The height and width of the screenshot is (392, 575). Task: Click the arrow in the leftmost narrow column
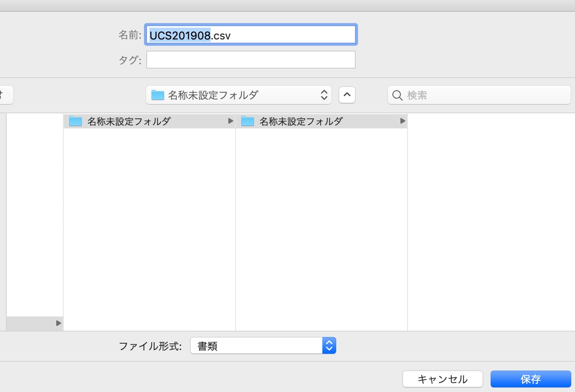(58, 323)
